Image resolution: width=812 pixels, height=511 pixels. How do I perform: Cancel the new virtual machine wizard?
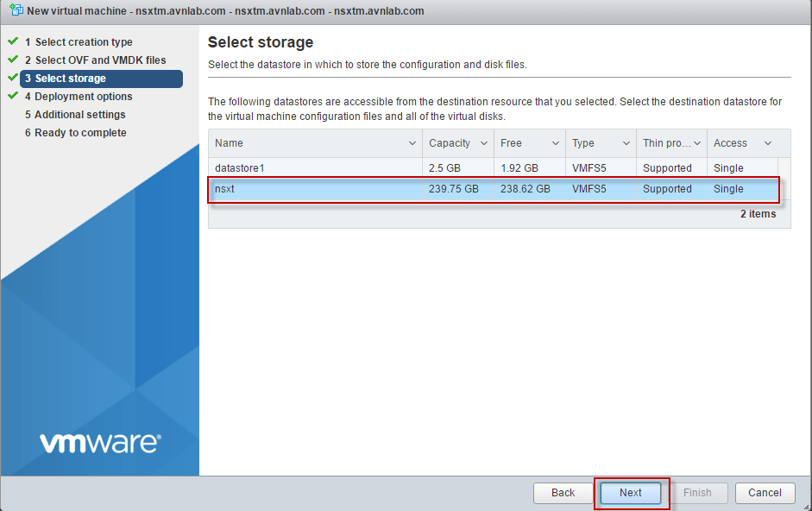coord(765,493)
